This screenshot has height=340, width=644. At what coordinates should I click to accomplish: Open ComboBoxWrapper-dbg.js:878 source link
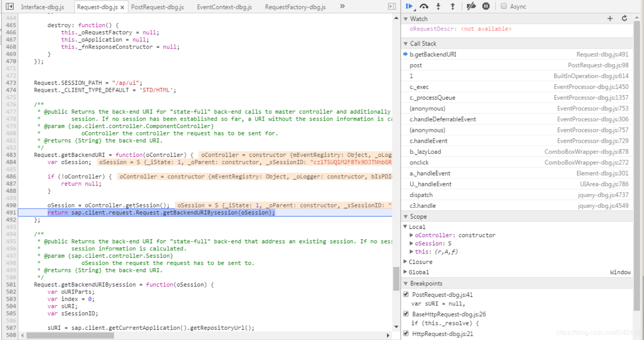(x=586, y=151)
